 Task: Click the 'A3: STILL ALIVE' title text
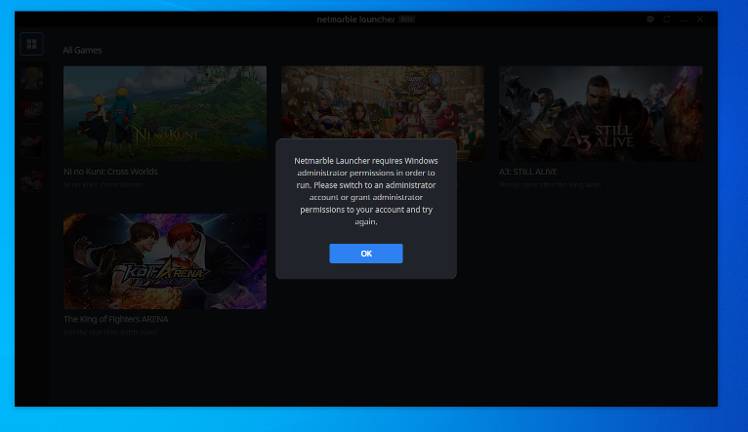[528, 171]
